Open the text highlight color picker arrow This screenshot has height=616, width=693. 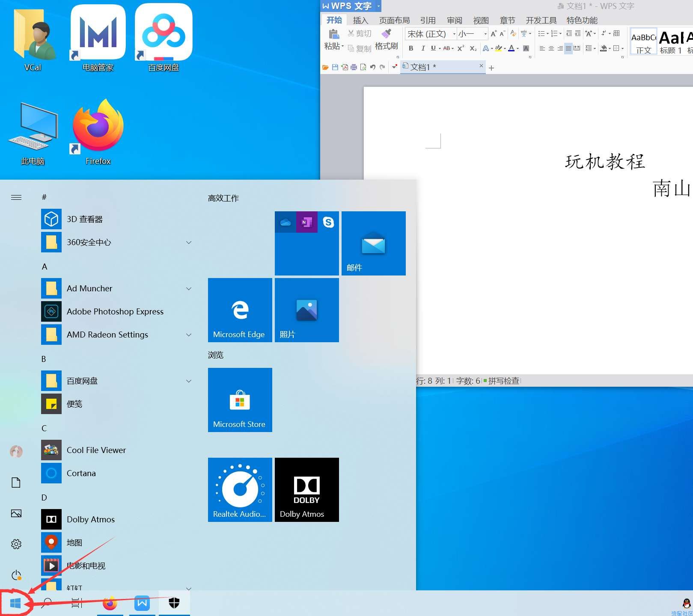505,49
